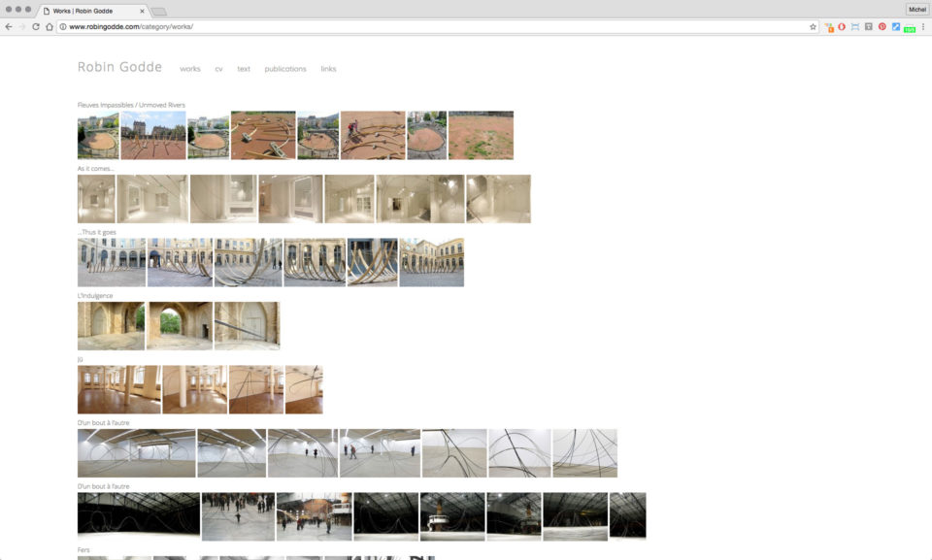Go to the browser home page icon

click(50, 26)
